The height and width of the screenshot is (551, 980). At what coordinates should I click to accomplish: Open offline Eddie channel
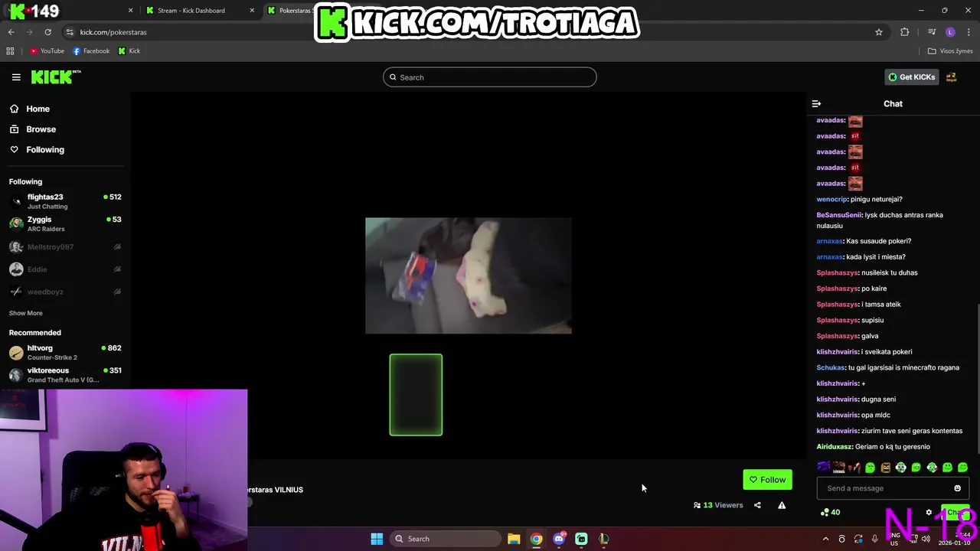click(65, 269)
